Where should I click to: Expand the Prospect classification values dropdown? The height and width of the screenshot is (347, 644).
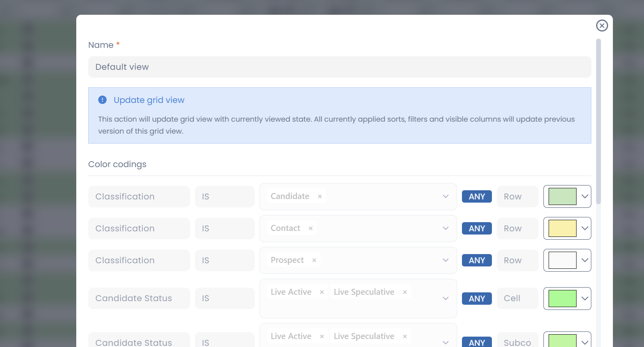(446, 260)
